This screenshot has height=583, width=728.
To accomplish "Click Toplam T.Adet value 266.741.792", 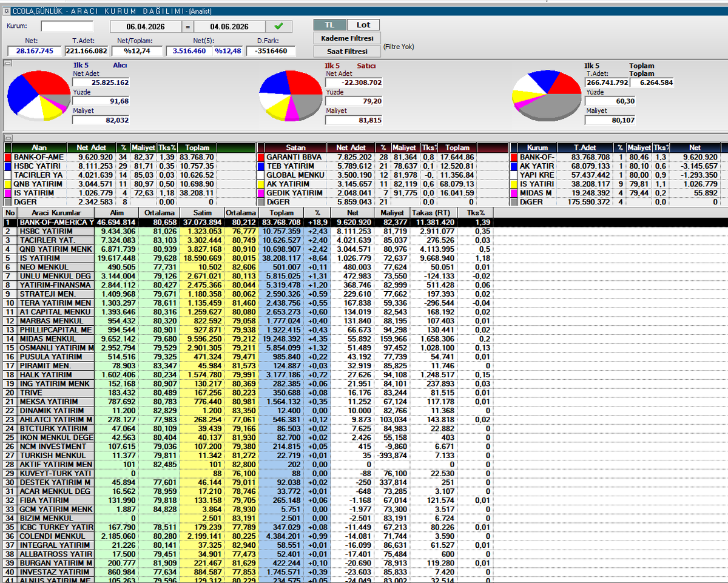I will 607,82.
